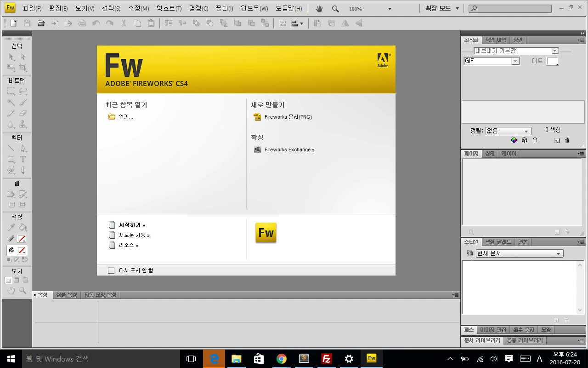Activate the Magic Wand tool

[x=11, y=102]
